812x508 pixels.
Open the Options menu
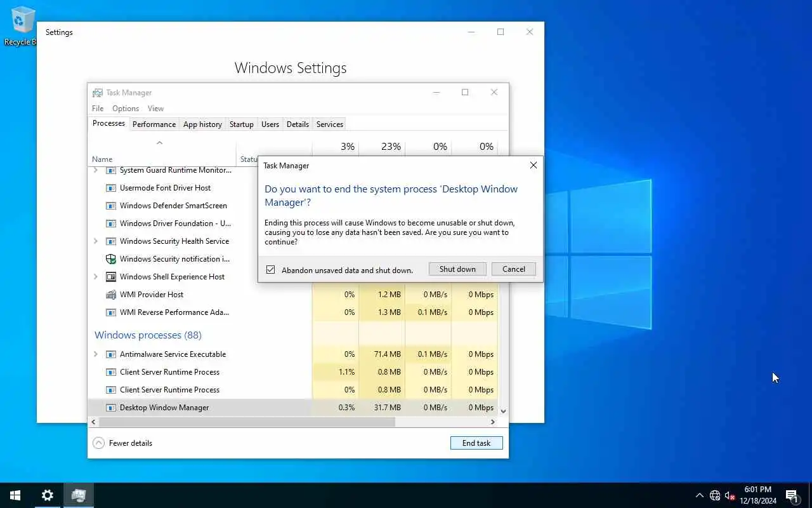click(x=126, y=109)
